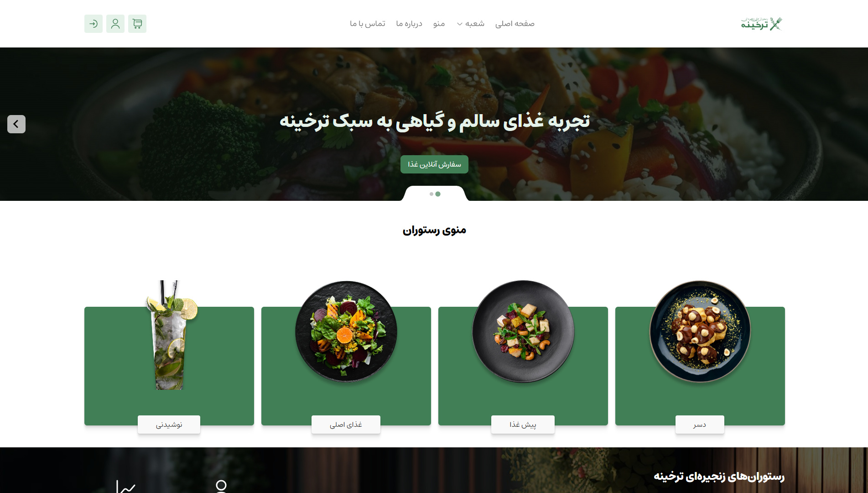Viewport: 868px width, 493px height.
Task: Go to صفحه اصلی home page
Action: pyautogui.click(x=515, y=24)
